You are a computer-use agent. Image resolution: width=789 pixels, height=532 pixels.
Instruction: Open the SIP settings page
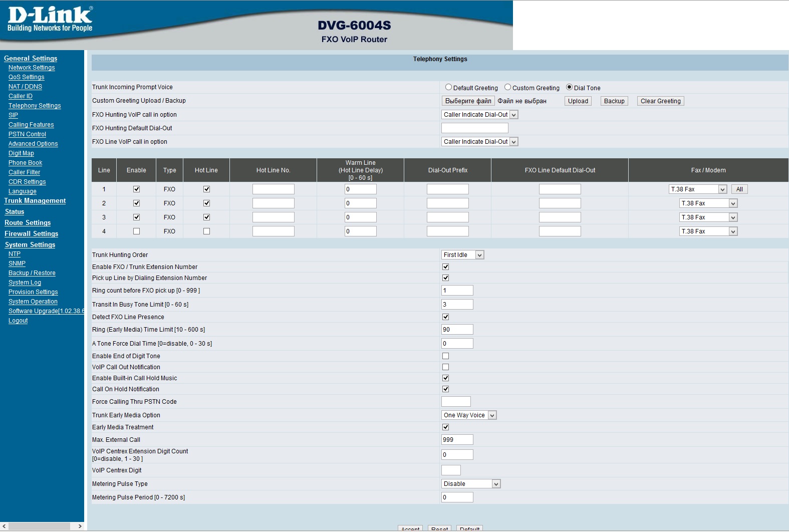13,115
